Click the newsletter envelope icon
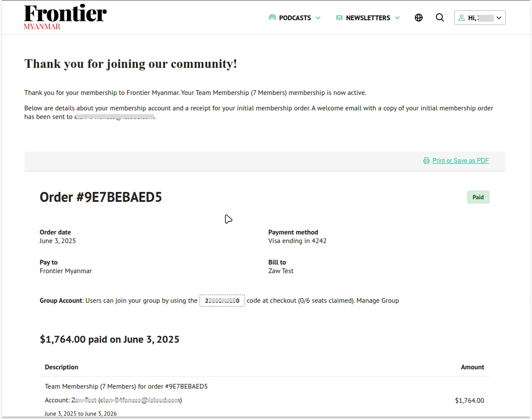The width and height of the screenshot is (532, 420). point(339,18)
